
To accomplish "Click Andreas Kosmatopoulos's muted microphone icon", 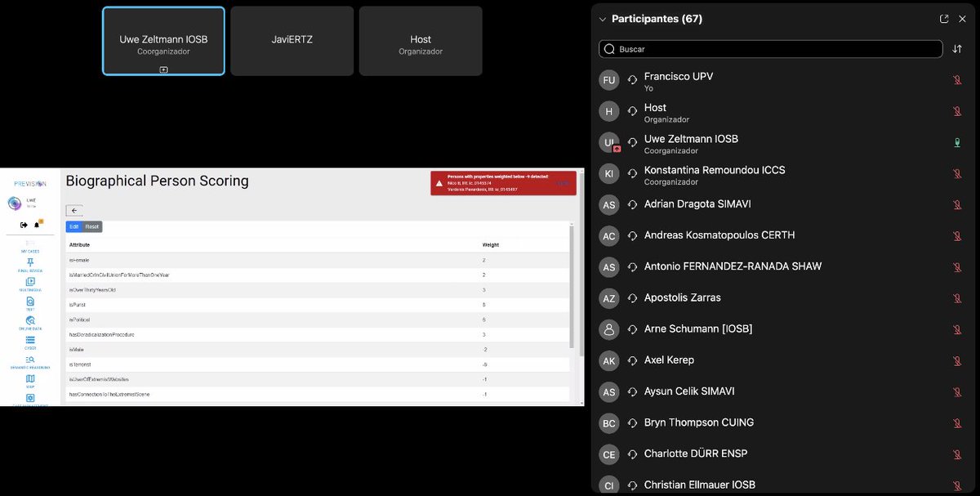I will tap(957, 236).
